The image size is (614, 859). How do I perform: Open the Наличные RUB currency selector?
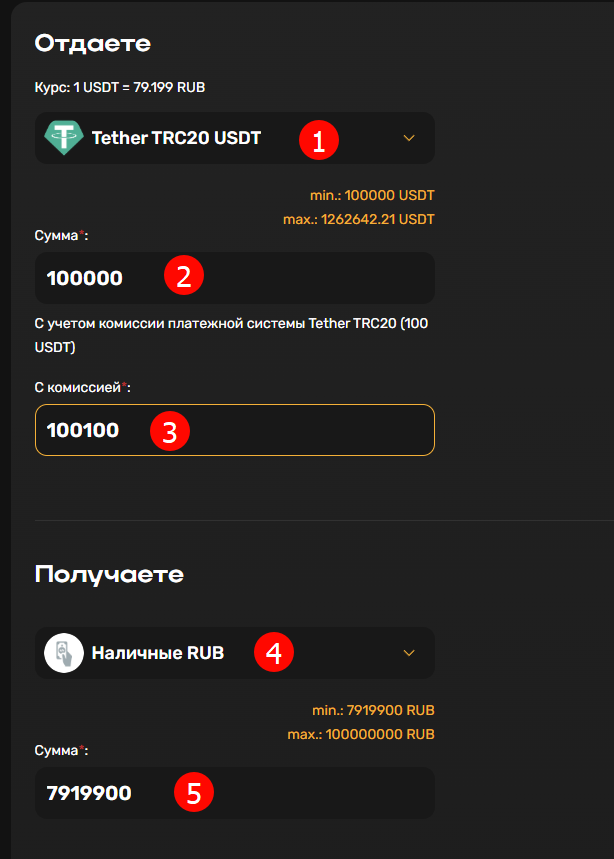pyautogui.click(x=234, y=653)
